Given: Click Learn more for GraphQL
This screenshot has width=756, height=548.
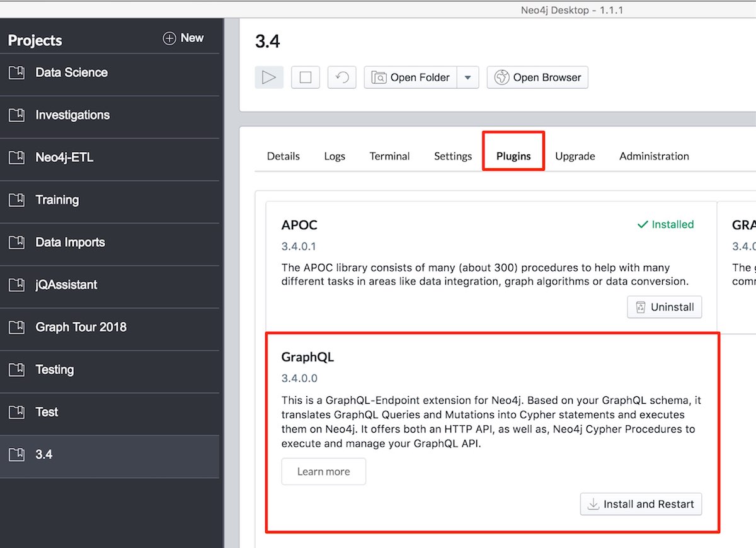Looking at the screenshot, I should click(324, 472).
